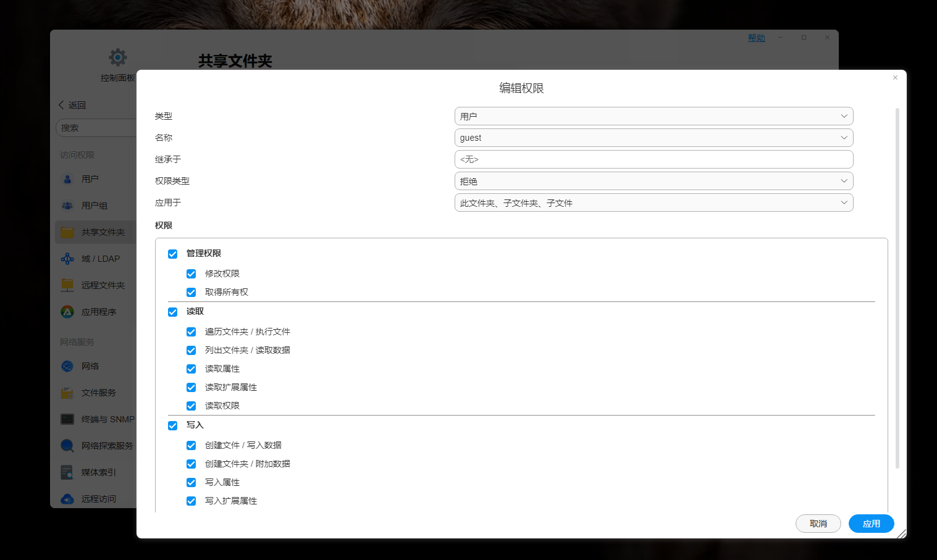
Task: Click the 应用程序 icon in sidebar
Action: tap(67, 312)
